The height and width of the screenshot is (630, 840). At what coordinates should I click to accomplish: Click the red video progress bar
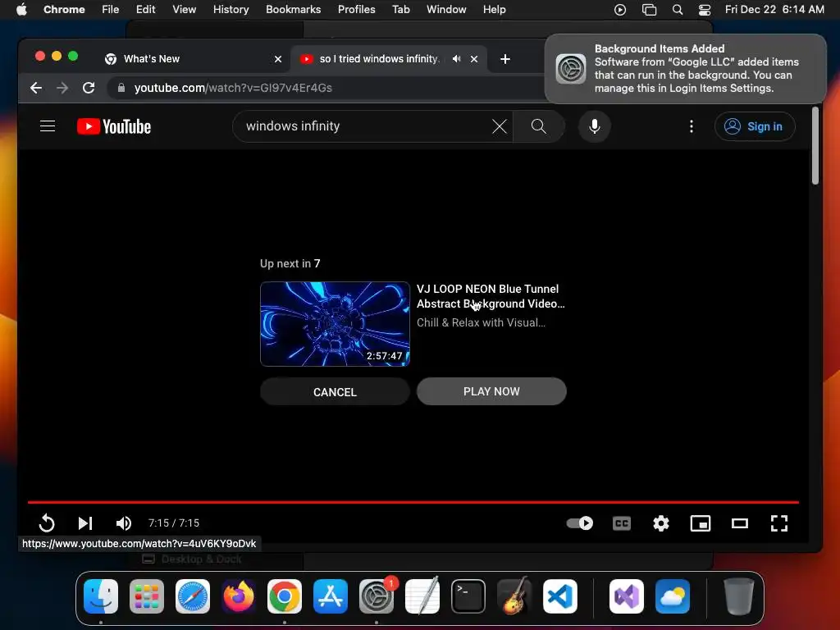click(x=413, y=503)
